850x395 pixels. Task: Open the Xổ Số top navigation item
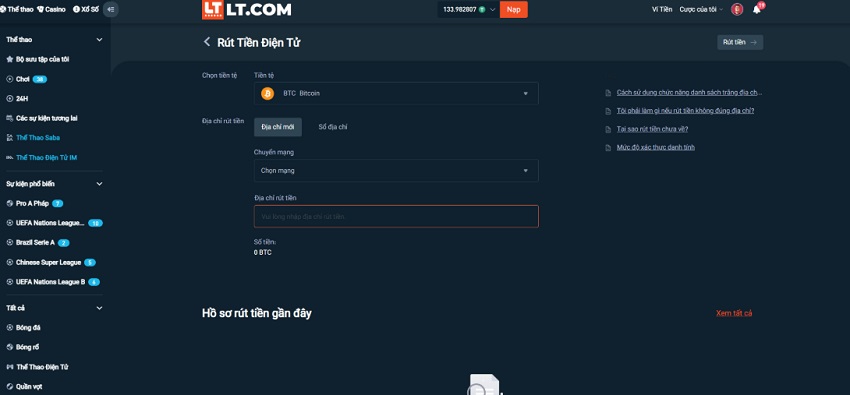pos(86,9)
